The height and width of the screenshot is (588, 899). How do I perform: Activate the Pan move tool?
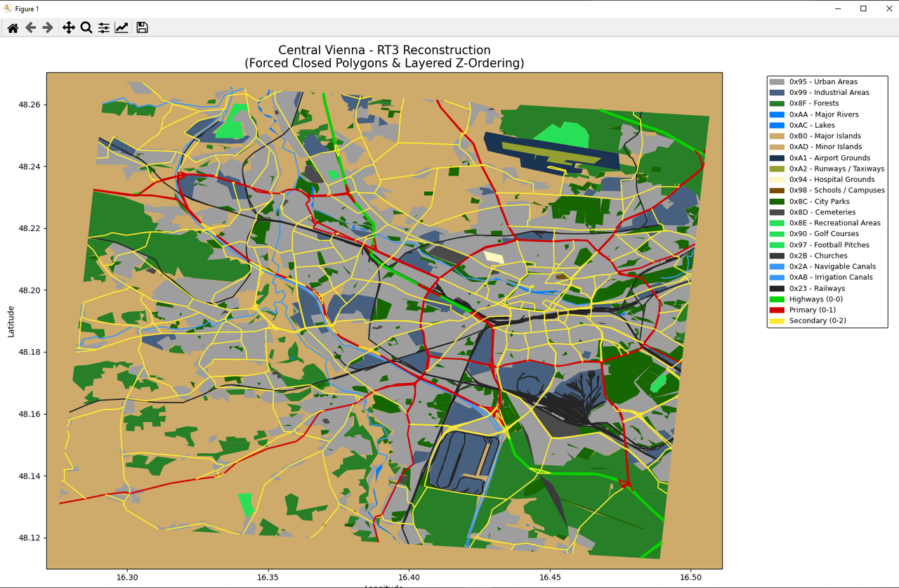coord(69,27)
